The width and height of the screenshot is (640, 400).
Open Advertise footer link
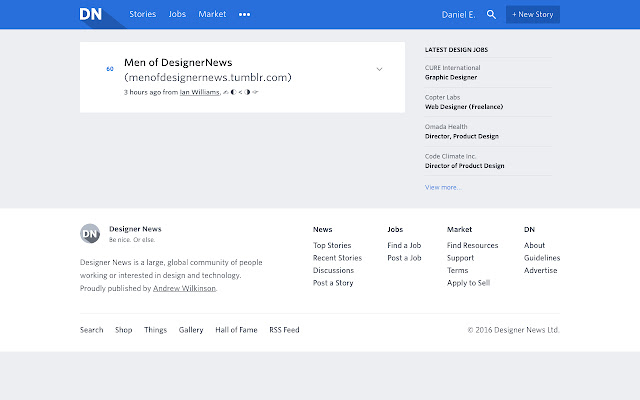pos(540,270)
